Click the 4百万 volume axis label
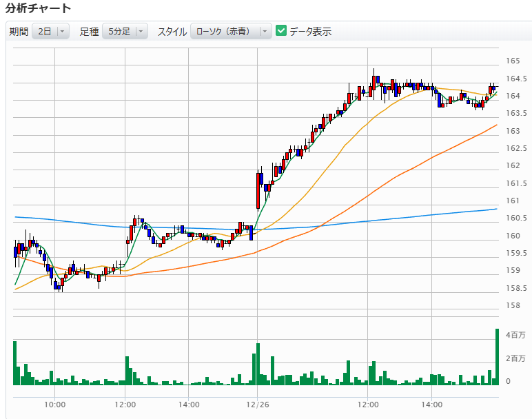This screenshot has height=419, width=532. tap(516, 336)
